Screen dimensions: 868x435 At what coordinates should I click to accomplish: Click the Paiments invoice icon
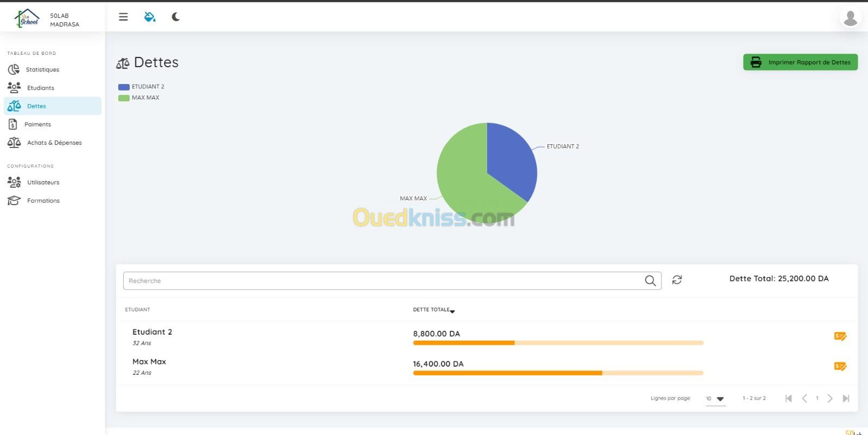pos(12,124)
